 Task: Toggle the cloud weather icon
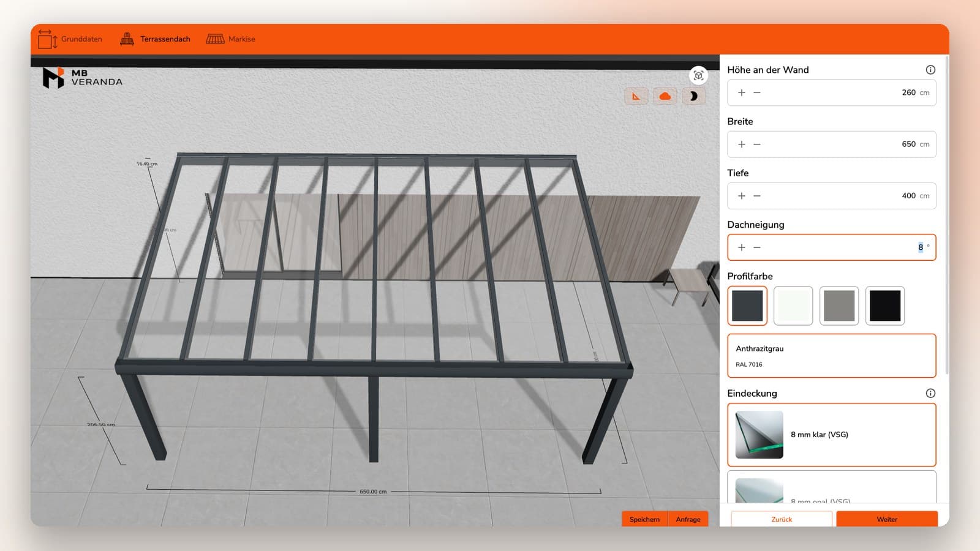pyautogui.click(x=665, y=96)
